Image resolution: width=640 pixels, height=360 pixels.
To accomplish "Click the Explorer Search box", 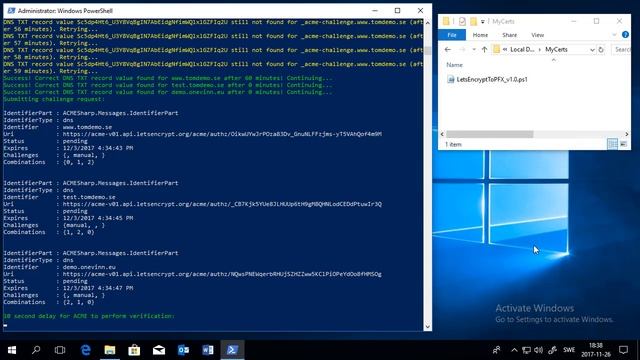I will pyautogui.click(x=621, y=49).
